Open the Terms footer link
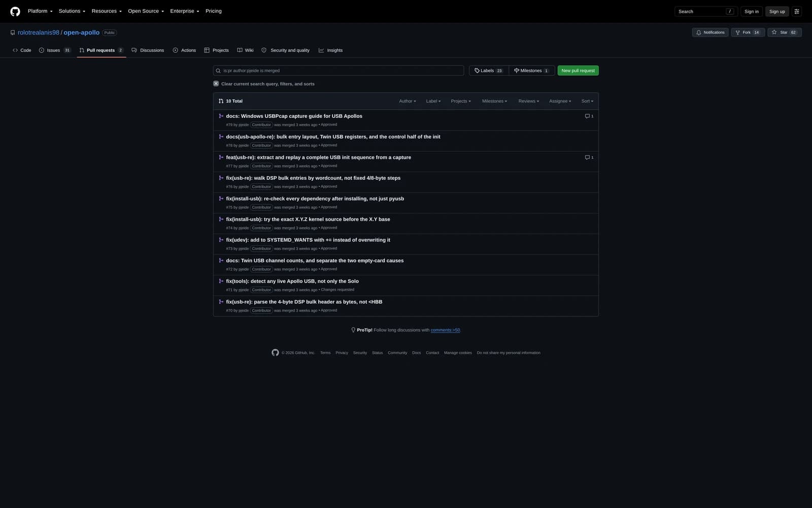This screenshot has width=812, height=508. pos(325,353)
